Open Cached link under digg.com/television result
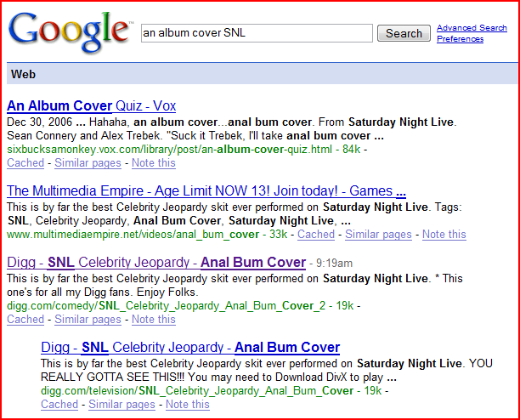The width and height of the screenshot is (520, 420). coord(59,405)
